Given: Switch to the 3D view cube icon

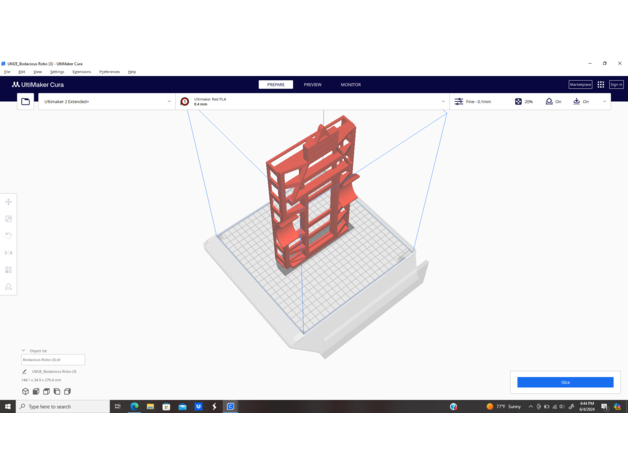Looking at the screenshot, I should tap(26, 392).
